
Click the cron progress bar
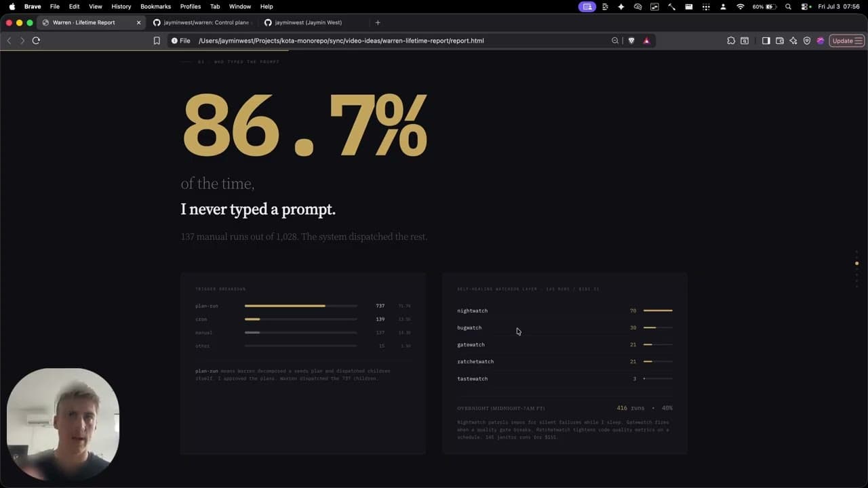[300, 319]
